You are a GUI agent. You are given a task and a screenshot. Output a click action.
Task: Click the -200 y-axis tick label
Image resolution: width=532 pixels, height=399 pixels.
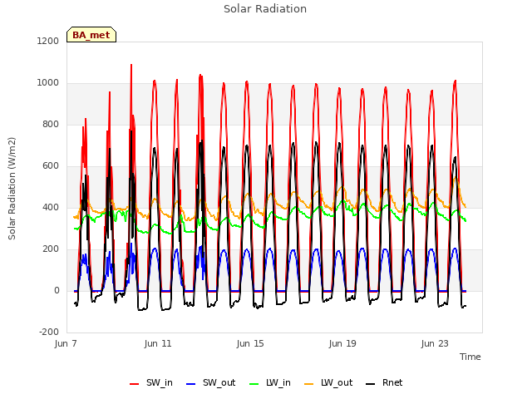pyautogui.click(x=49, y=332)
